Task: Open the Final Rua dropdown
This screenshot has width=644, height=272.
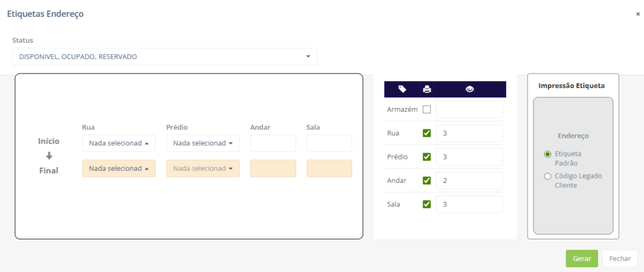Action: [x=119, y=168]
